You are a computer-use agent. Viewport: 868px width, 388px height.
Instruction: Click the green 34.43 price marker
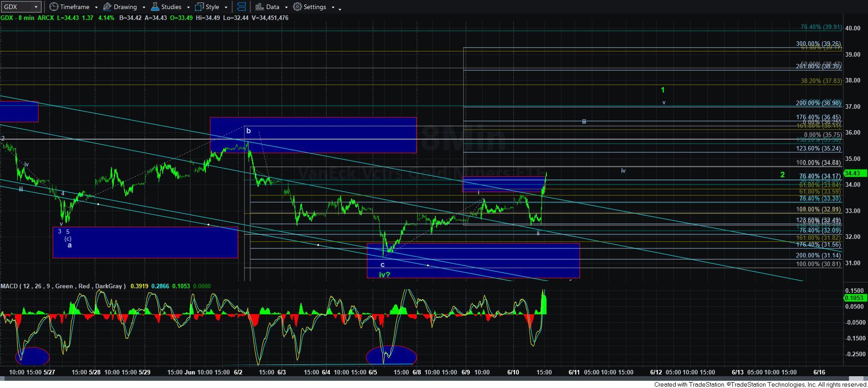tap(855, 173)
